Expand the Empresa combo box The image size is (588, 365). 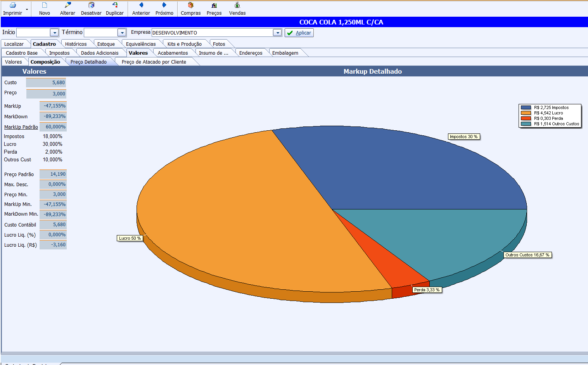pos(277,33)
